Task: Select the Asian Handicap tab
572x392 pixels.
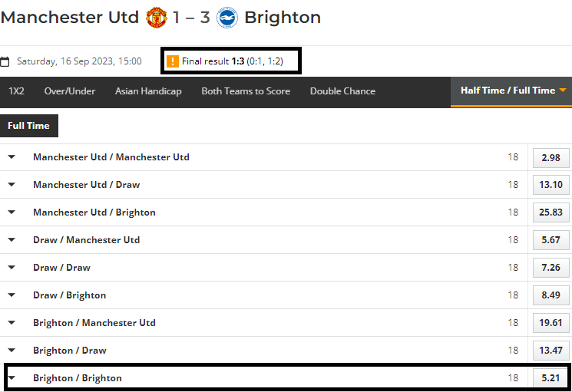Action: click(148, 91)
